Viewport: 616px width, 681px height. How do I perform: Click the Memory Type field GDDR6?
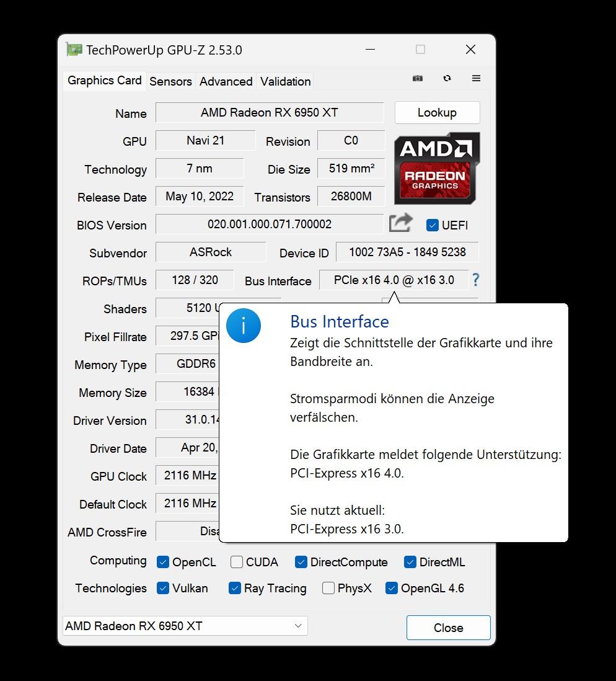pyautogui.click(x=188, y=363)
